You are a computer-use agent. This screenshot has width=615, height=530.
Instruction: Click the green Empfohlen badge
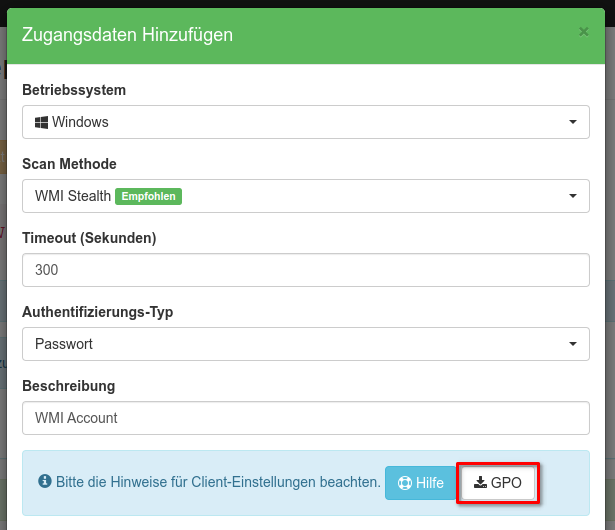pyautogui.click(x=149, y=196)
